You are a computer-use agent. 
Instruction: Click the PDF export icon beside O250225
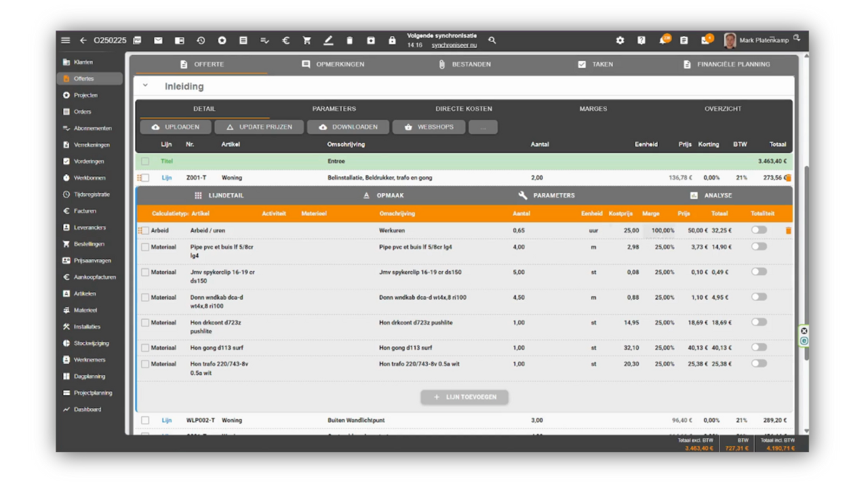(x=138, y=41)
